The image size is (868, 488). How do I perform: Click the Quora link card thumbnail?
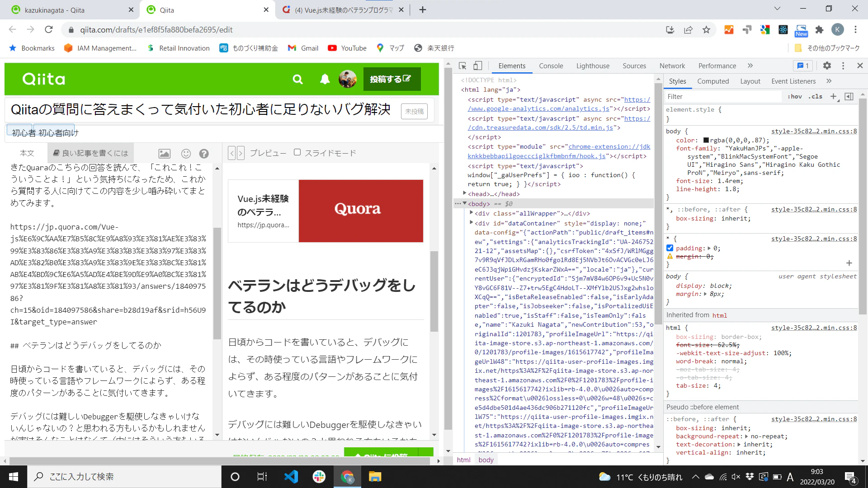(x=361, y=211)
